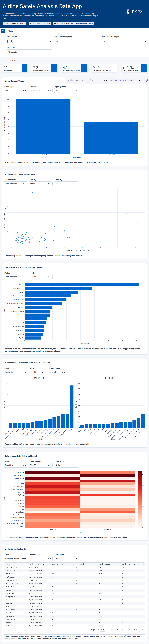Open the Airline column filter icon
149x644 pixels.
(x=24, y=564)
